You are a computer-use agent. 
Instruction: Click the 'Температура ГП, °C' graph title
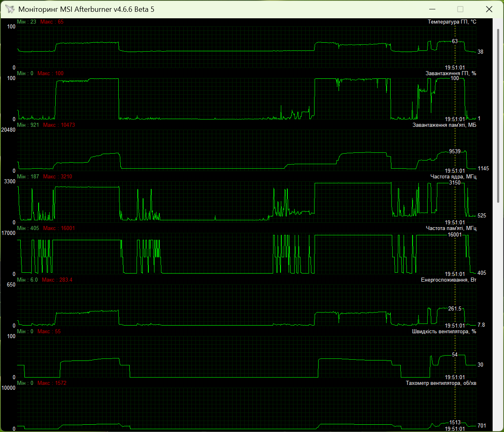pyautogui.click(x=452, y=22)
